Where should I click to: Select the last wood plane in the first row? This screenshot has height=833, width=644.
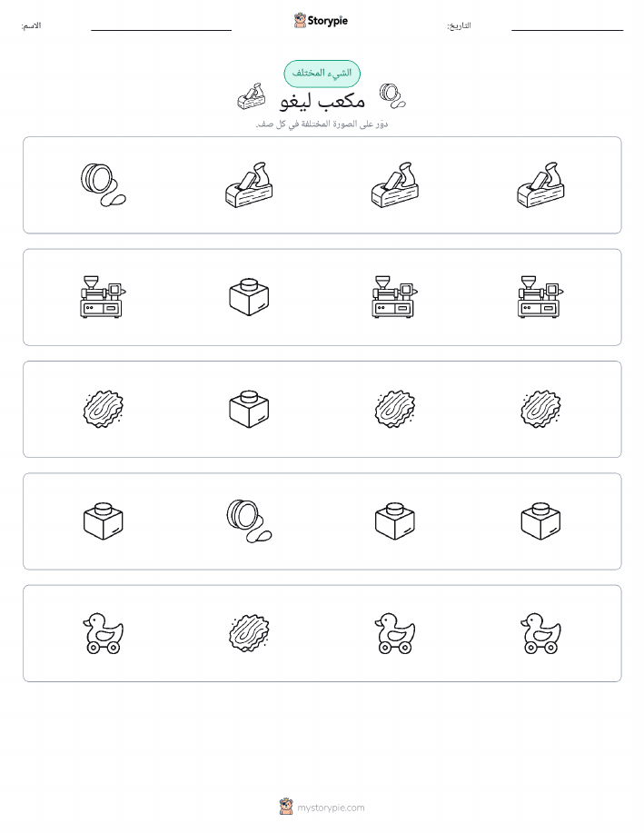pos(540,185)
